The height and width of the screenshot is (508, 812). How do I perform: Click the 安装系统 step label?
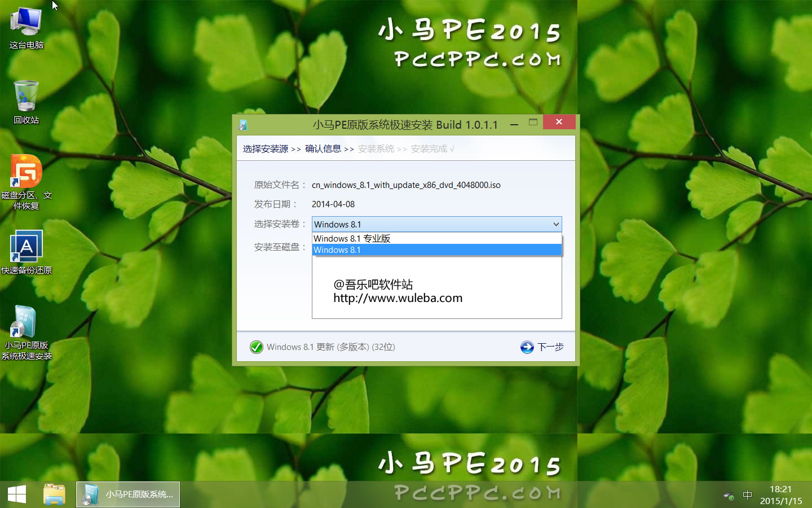pyautogui.click(x=376, y=149)
